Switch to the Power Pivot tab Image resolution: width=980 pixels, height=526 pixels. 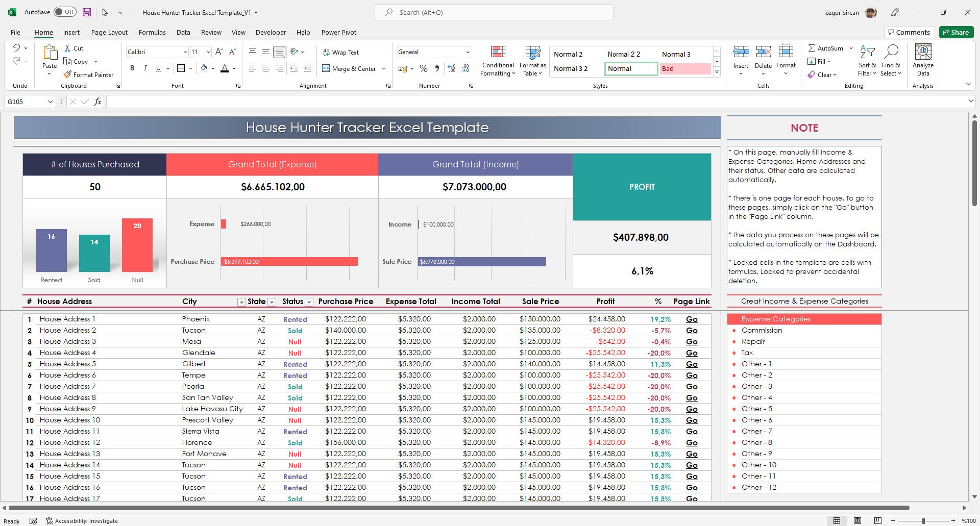point(338,32)
